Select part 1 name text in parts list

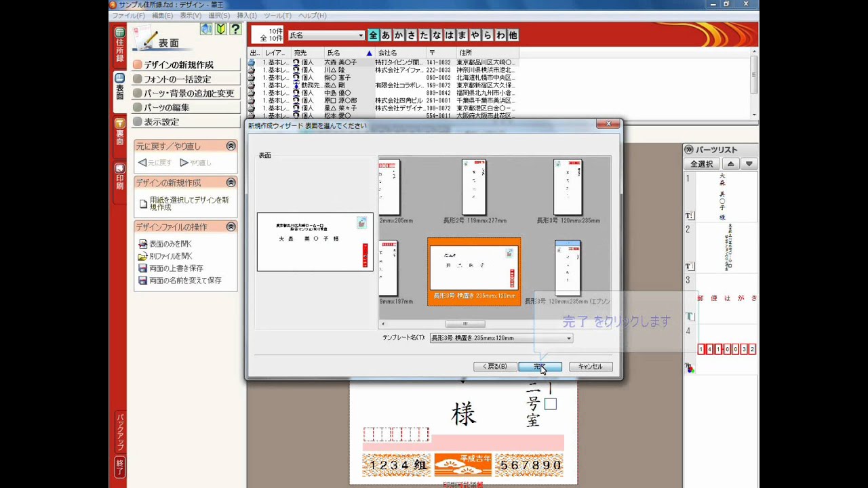click(x=722, y=197)
